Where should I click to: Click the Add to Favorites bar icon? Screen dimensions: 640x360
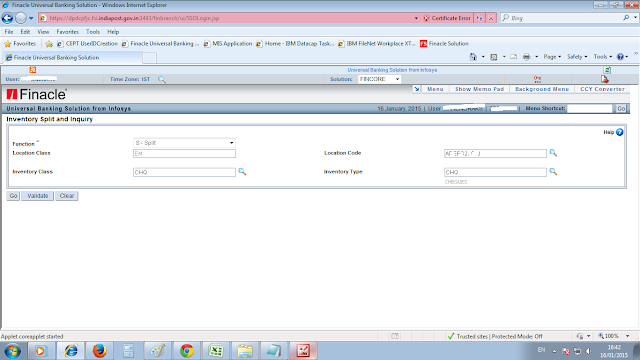point(49,44)
